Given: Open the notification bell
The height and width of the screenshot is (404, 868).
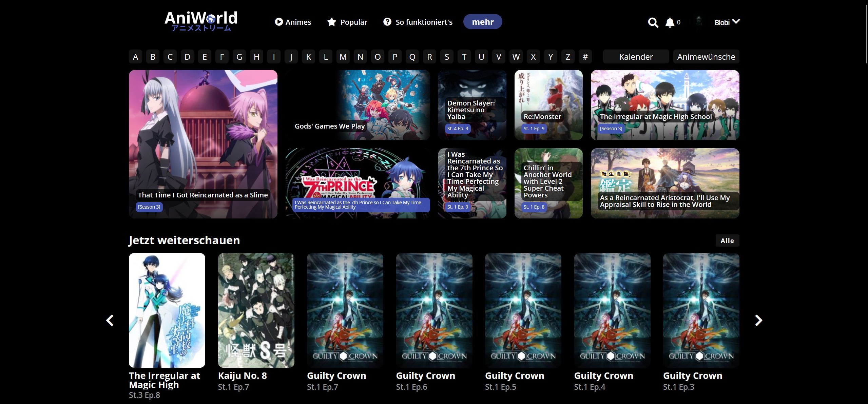Looking at the screenshot, I should [x=670, y=22].
